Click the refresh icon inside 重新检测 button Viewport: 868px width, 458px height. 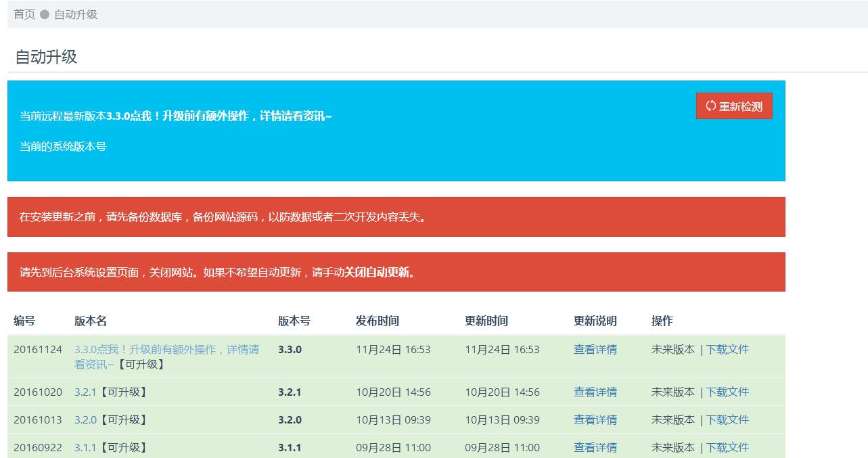tap(710, 106)
